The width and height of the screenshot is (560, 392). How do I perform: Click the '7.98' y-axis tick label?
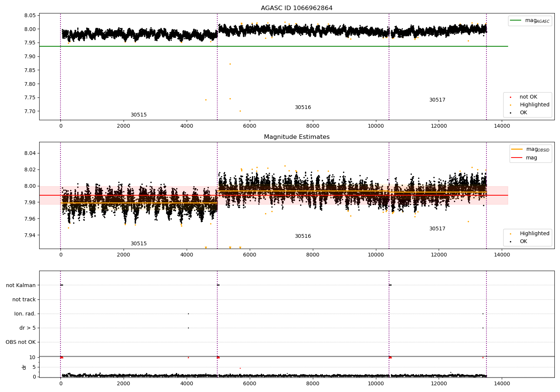click(30, 203)
